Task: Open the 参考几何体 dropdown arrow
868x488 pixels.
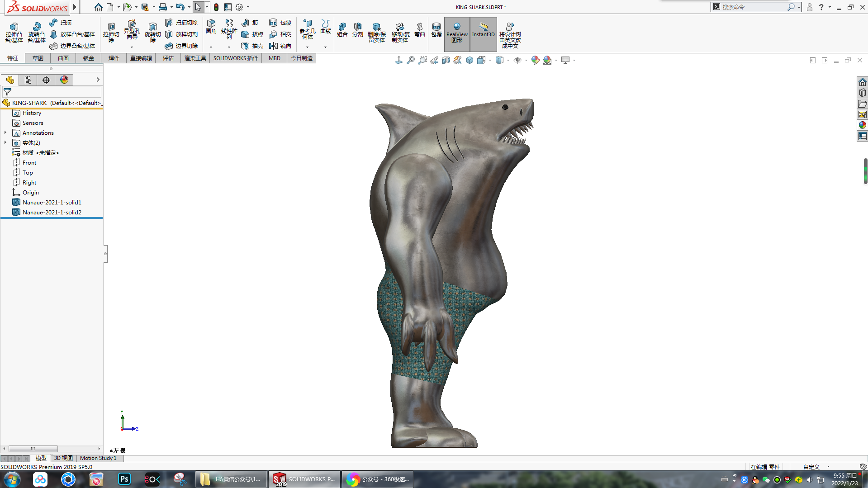Action: pyautogui.click(x=307, y=47)
